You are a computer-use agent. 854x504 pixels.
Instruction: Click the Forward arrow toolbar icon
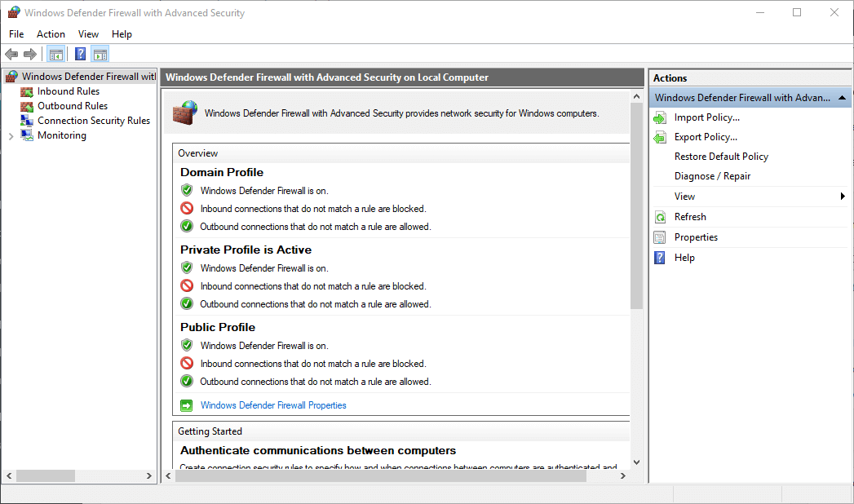[x=30, y=55]
